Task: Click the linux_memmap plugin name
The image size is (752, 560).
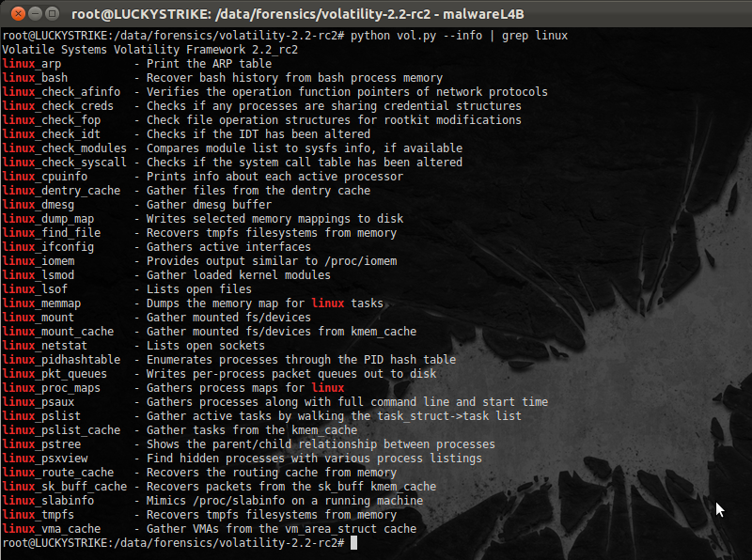Action: [41, 303]
